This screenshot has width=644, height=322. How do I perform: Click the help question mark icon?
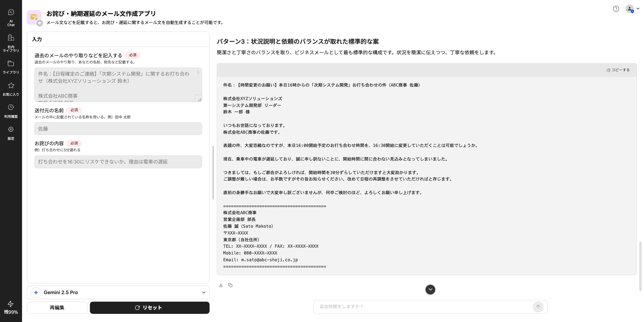pos(616,9)
